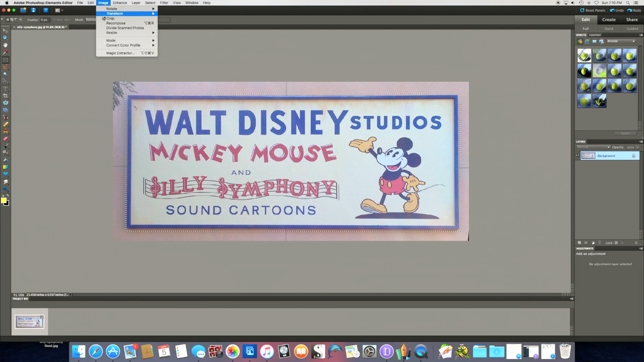Open Photoshop Elements help icon
The width and height of the screenshot is (644, 362).
point(46,10)
